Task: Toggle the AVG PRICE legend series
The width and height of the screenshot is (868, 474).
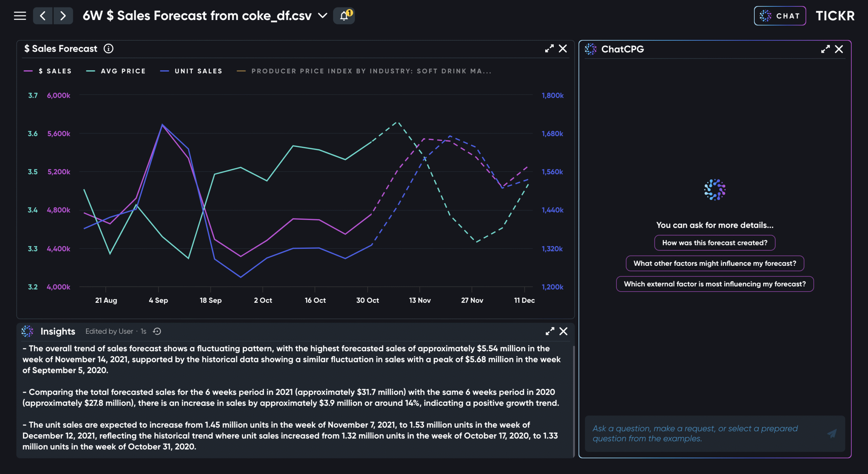Action: [x=116, y=71]
